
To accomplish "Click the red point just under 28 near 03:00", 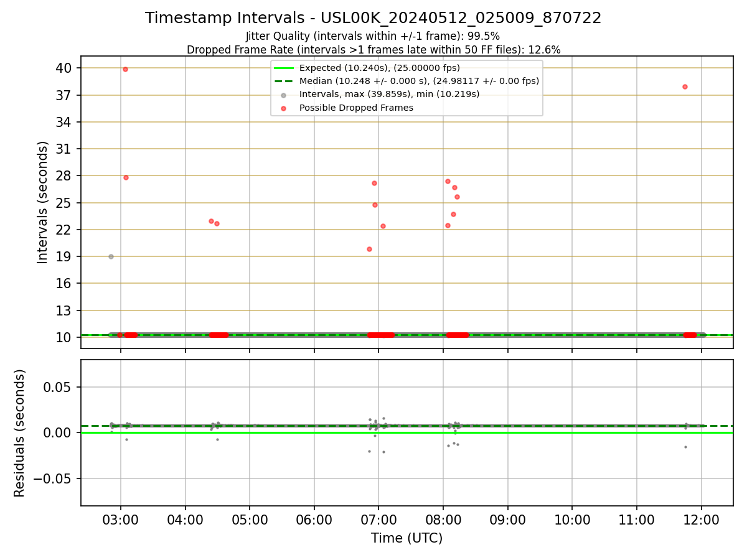I will coord(126,177).
